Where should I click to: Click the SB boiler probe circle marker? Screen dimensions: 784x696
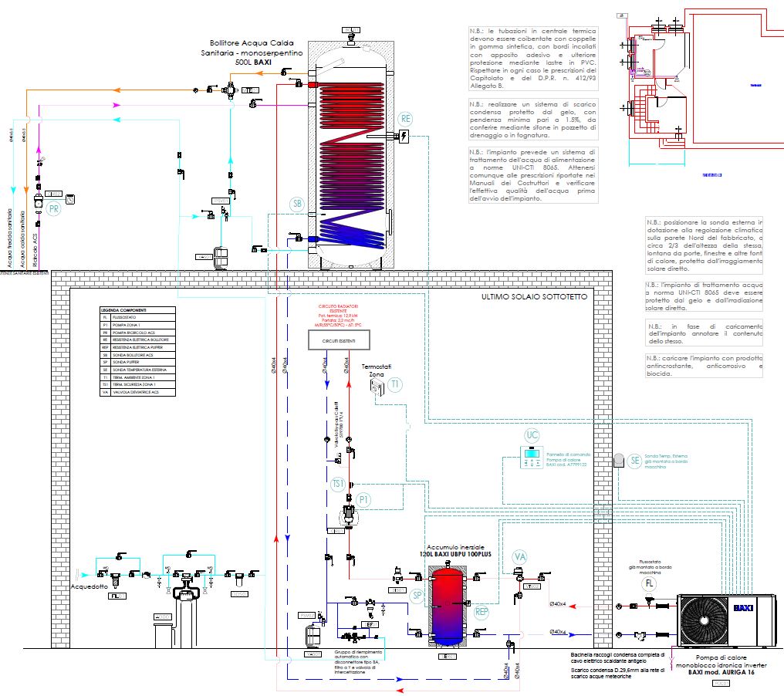tap(297, 204)
